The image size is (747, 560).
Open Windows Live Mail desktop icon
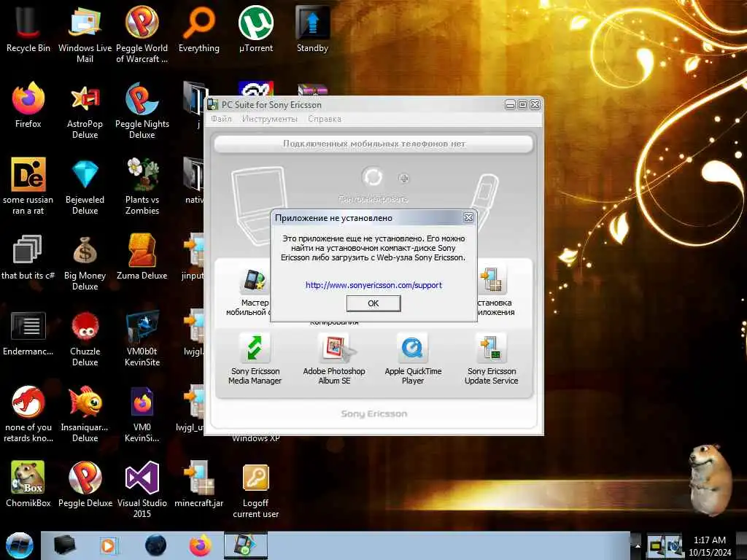(85, 23)
